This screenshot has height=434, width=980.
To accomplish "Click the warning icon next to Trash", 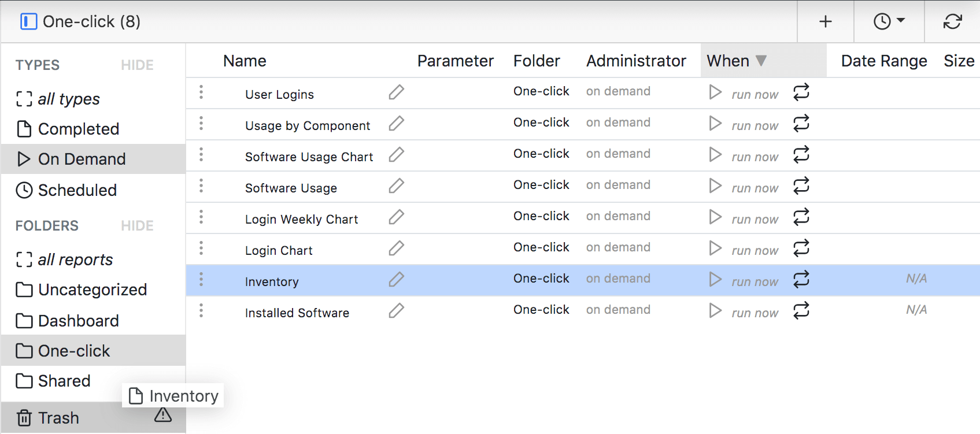I will click(163, 415).
